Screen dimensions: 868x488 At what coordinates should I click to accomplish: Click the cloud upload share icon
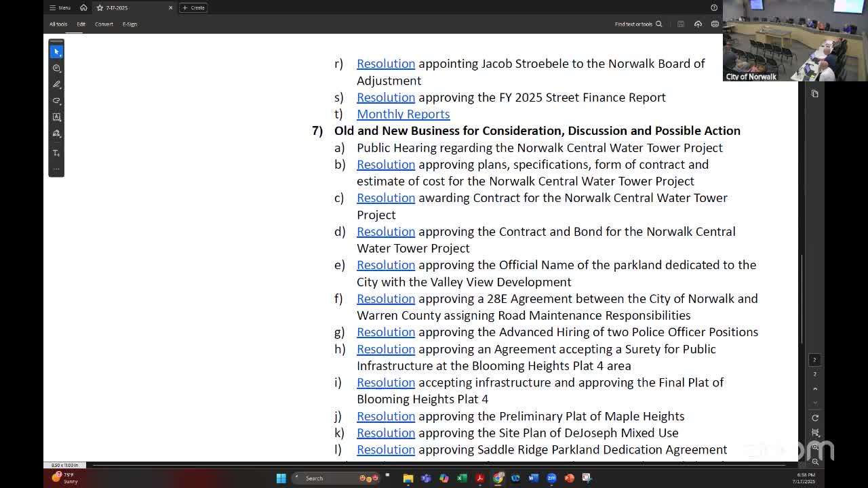(698, 24)
